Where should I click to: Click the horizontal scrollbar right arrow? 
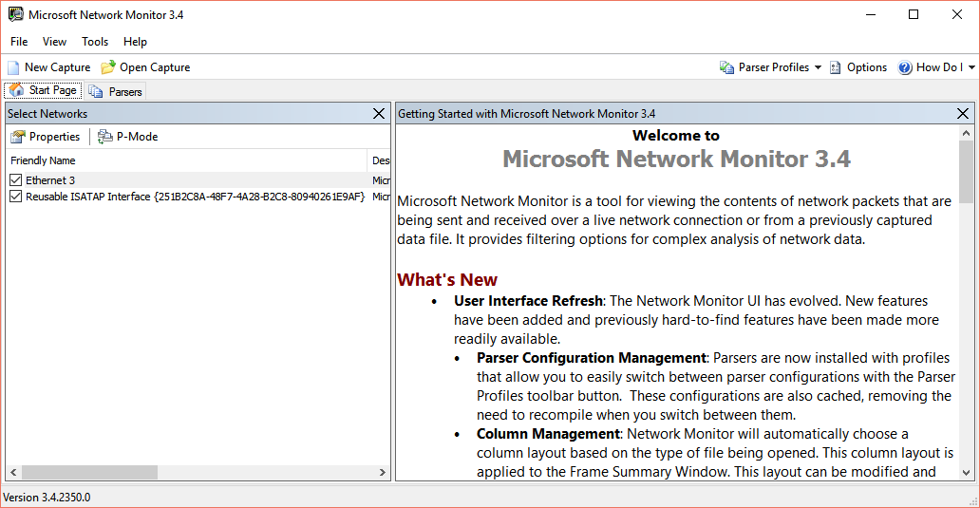(383, 472)
